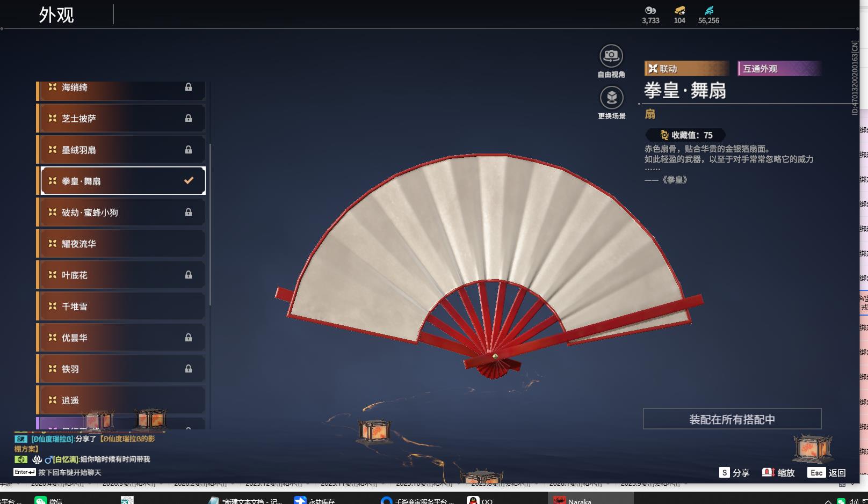Click the lock icon on 海绡绮

point(189,87)
